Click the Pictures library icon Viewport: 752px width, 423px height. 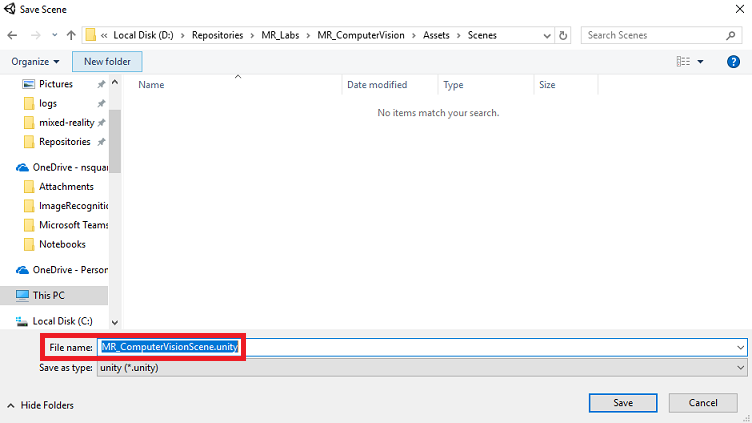click(x=29, y=84)
